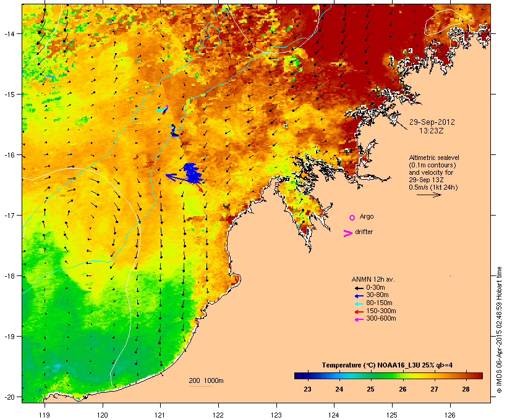Image resolution: width=507 pixels, height=420 pixels.
Task: Click the 30-80m depth label
Action: coord(377,295)
